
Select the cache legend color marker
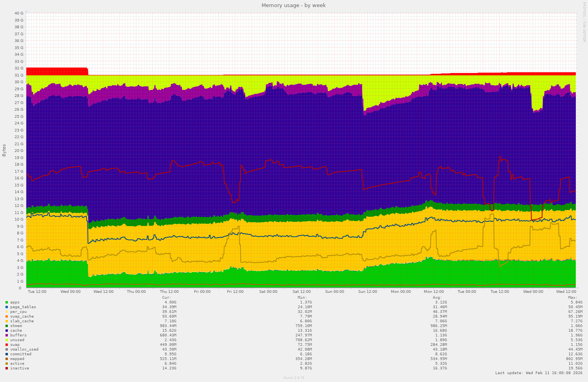7,331
